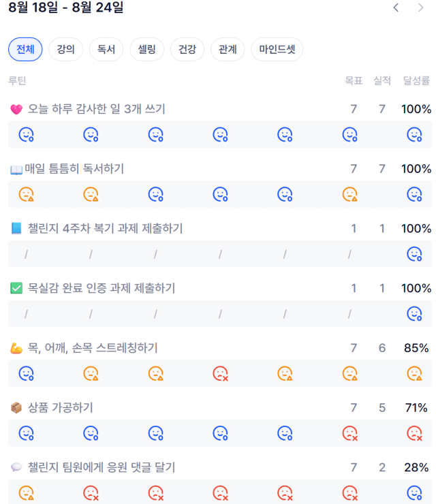Open the 상품 가공하기 routine title
436x504 pixels.
tap(61, 407)
